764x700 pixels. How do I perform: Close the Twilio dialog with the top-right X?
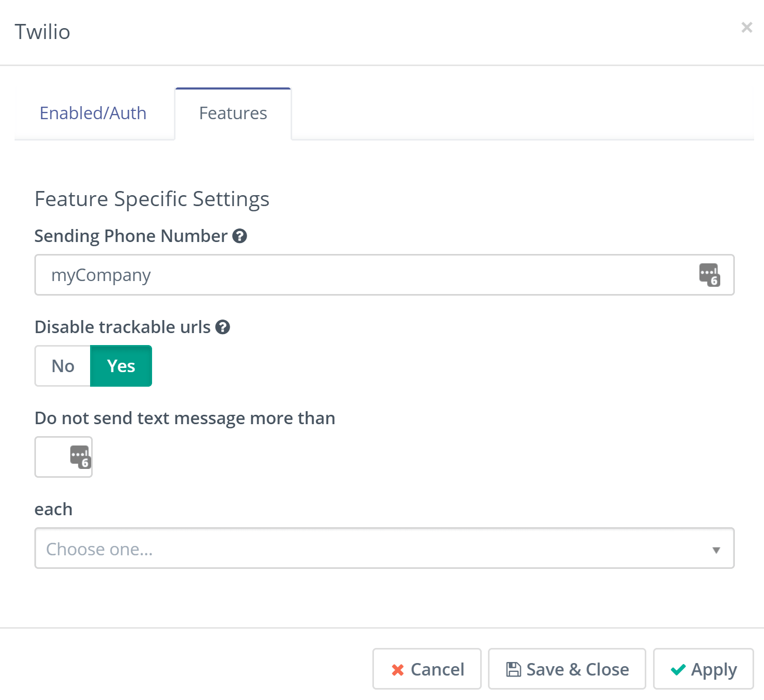747,28
